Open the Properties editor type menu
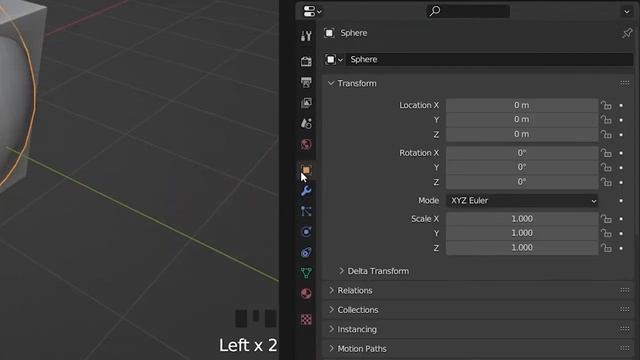This screenshot has width=640, height=360. coord(313,11)
